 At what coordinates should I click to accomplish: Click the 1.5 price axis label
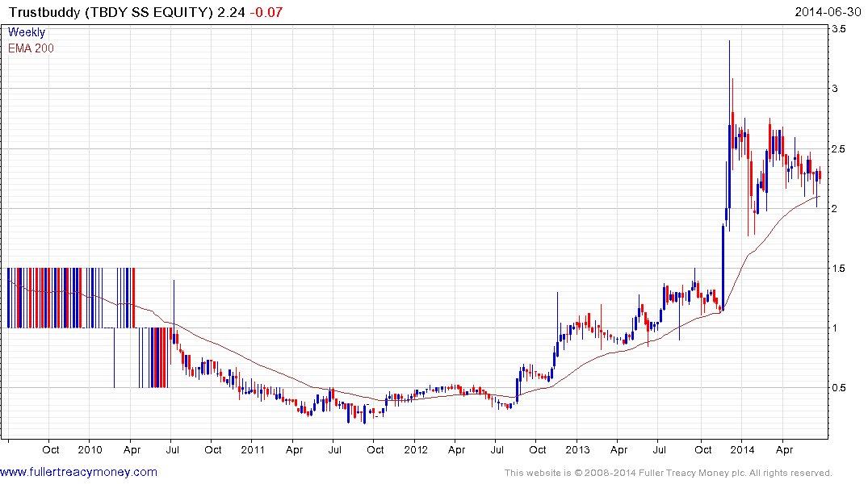click(x=839, y=269)
